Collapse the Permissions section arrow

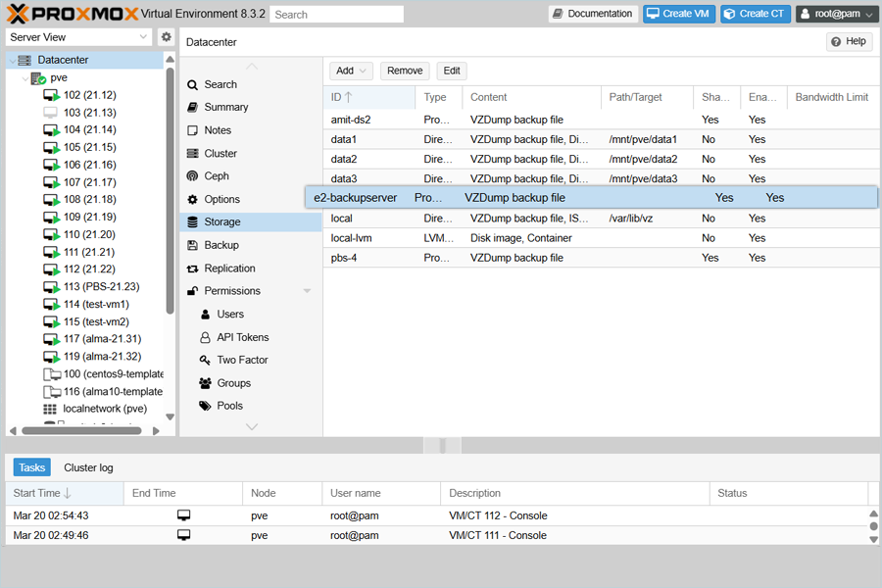[x=307, y=291]
